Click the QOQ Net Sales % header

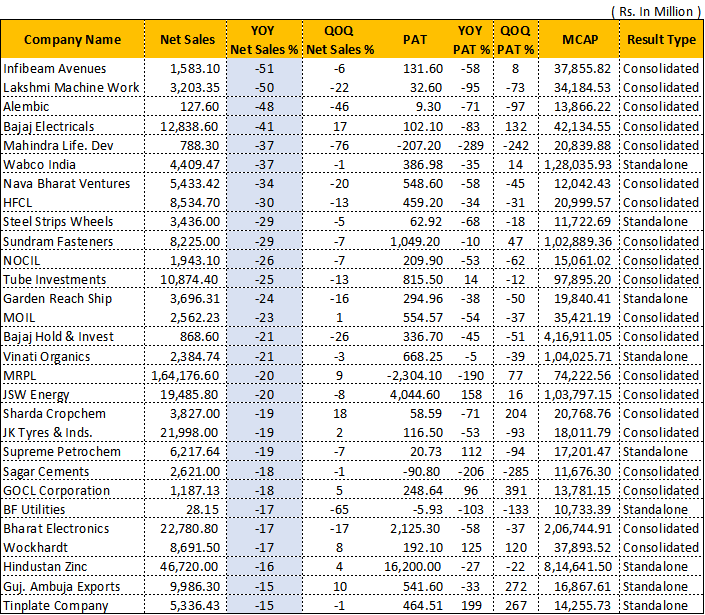[x=340, y=40]
